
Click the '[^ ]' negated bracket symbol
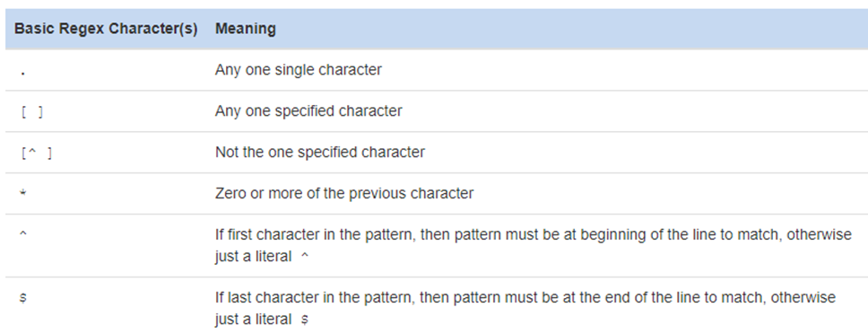click(x=36, y=153)
